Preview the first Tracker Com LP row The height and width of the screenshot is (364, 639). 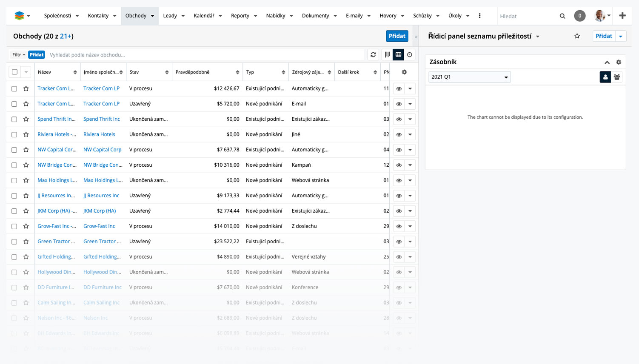point(399,89)
